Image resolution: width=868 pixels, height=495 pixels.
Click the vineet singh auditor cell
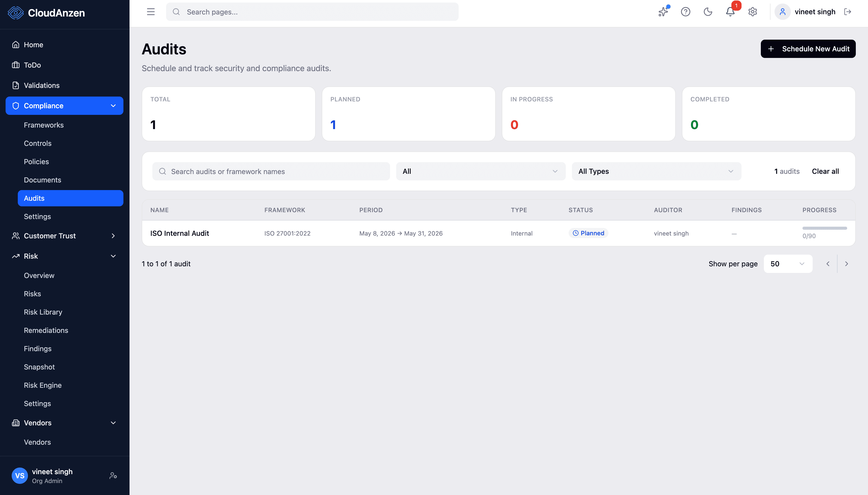pos(671,234)
